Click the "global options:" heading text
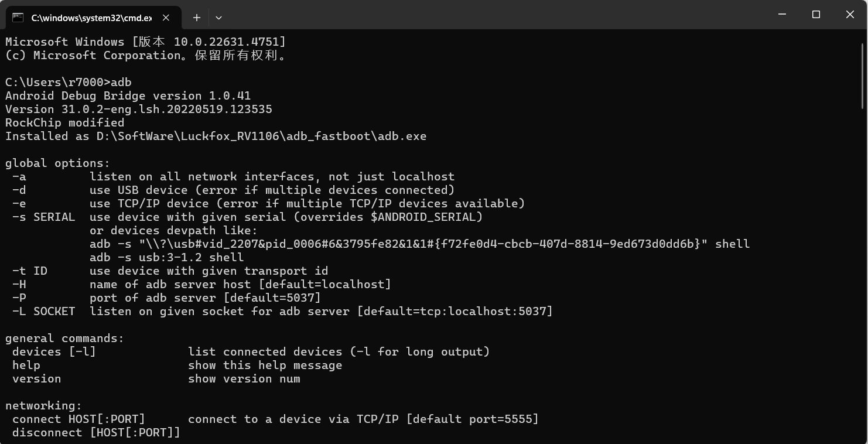This screenshot has width=868, height=444. point(57,163)
